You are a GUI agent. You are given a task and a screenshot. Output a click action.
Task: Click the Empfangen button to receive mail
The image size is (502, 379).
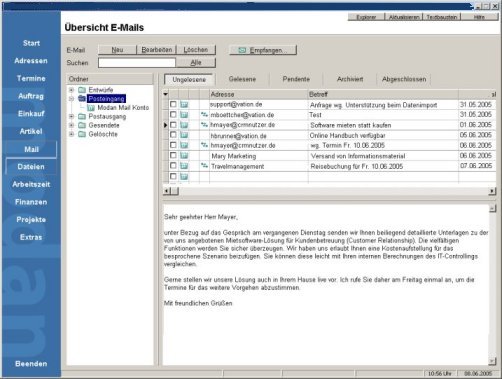[263, 50]
